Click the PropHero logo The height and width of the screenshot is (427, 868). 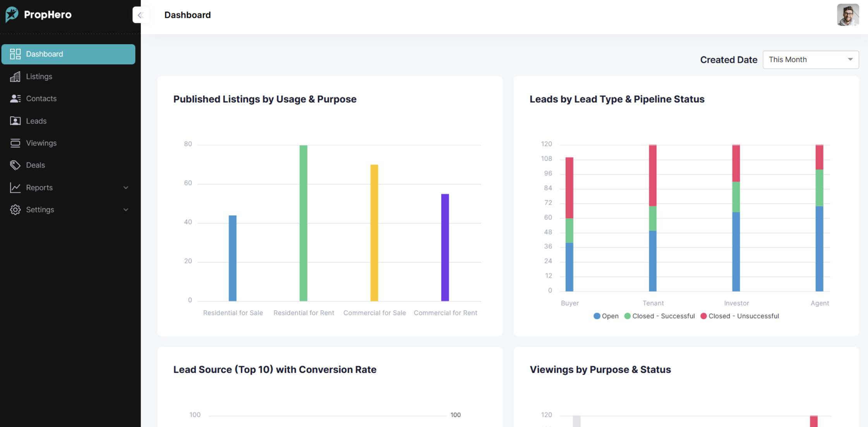tap(38, 14)
